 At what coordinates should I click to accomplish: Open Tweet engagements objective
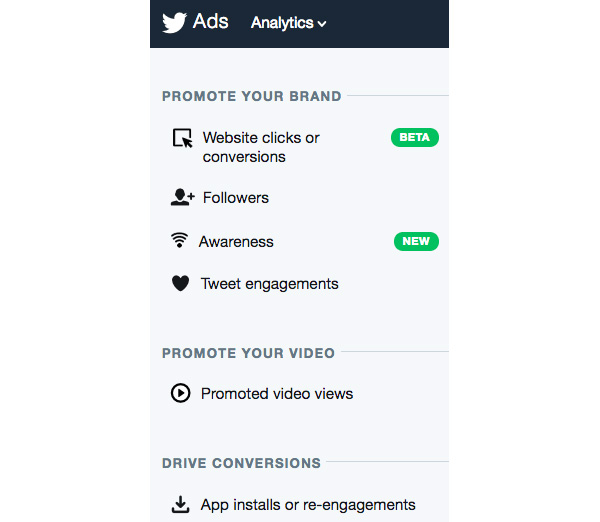270,284
